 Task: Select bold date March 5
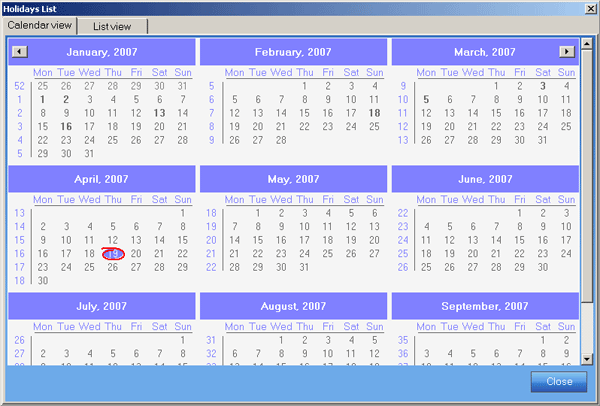tap(426, 100)
